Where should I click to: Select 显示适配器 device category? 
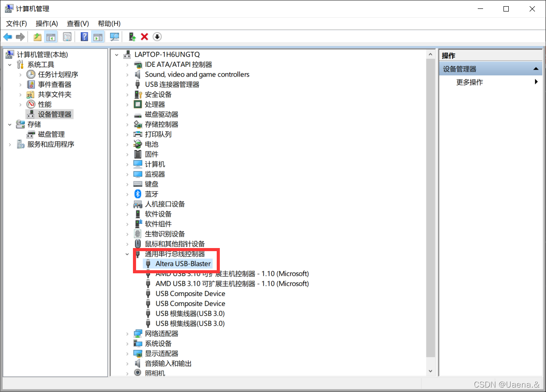[162, 353]
